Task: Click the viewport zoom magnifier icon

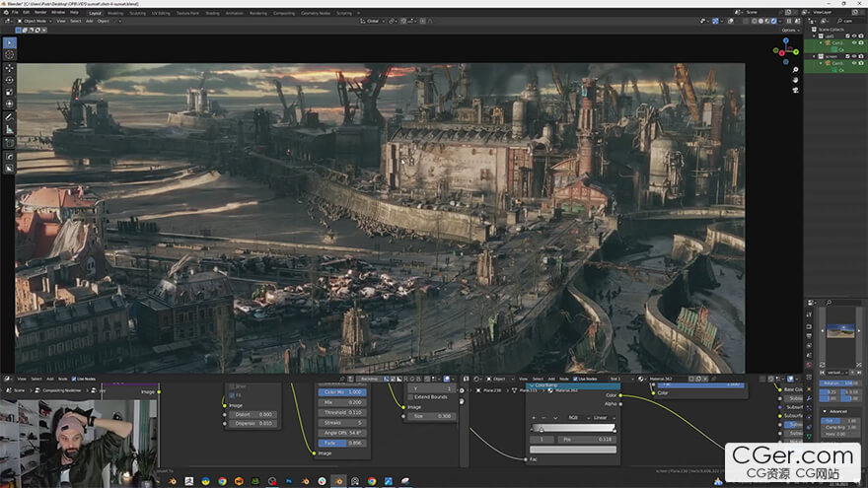Action: click(x=795, y=70)
